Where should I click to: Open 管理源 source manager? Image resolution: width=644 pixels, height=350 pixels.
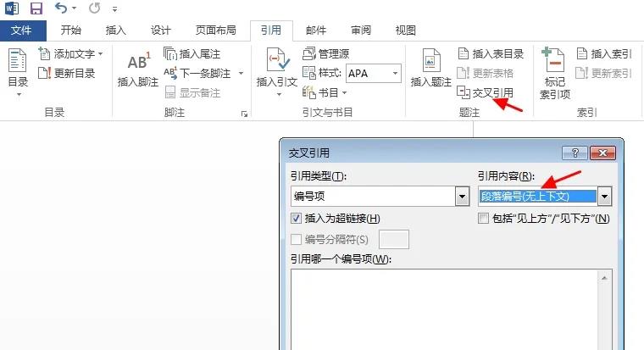tap(325, 54)
